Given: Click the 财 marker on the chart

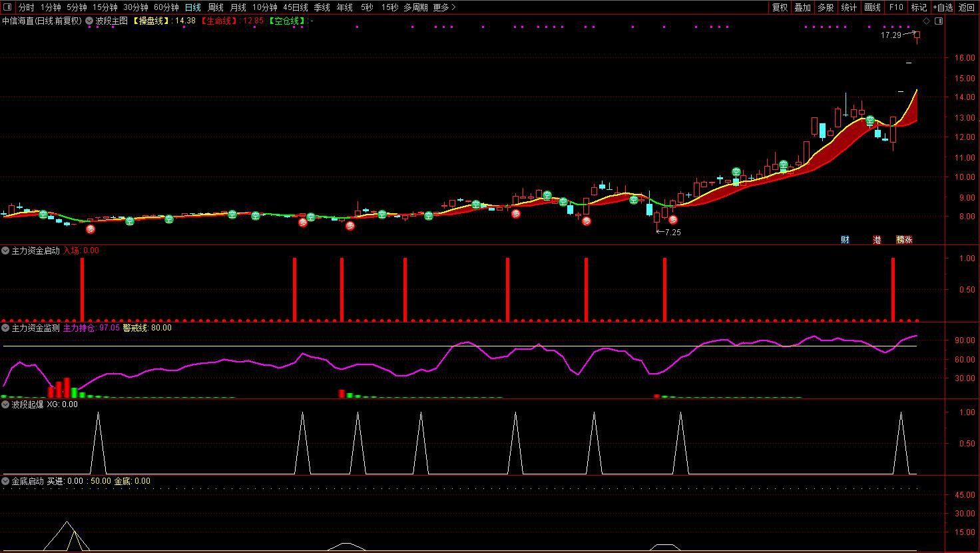Looking at the screenshot, I should pyautogui.click(x=845, y=240).
